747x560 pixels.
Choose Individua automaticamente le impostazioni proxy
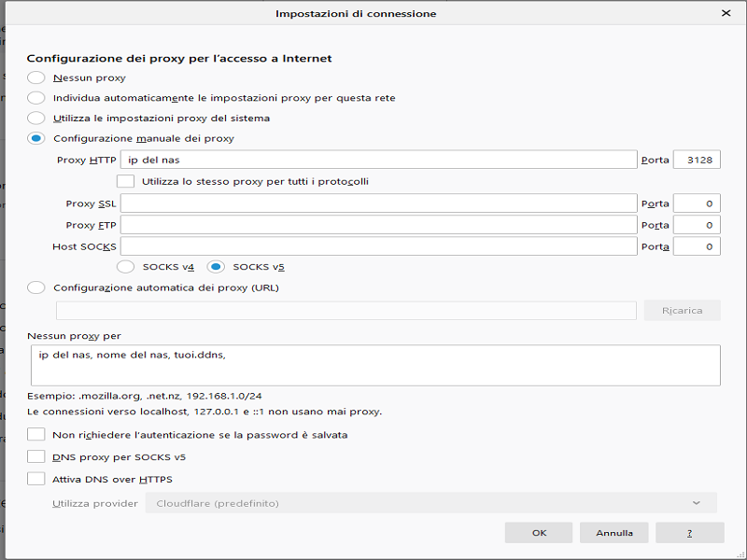(x=36, y=98)
